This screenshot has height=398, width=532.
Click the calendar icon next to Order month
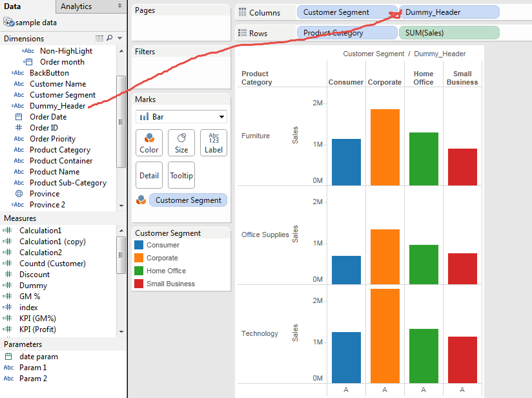28,62
